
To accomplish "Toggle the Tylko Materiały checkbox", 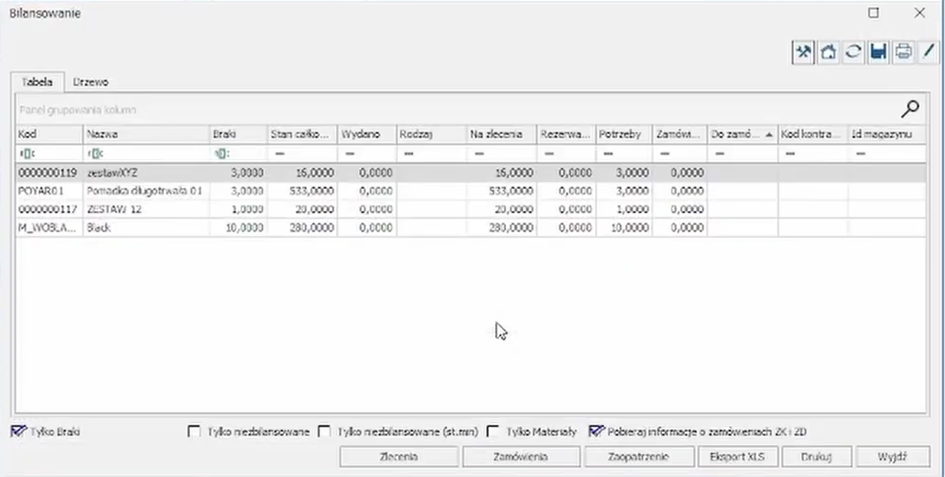I will pyautogui.click(x=493, y=432).
